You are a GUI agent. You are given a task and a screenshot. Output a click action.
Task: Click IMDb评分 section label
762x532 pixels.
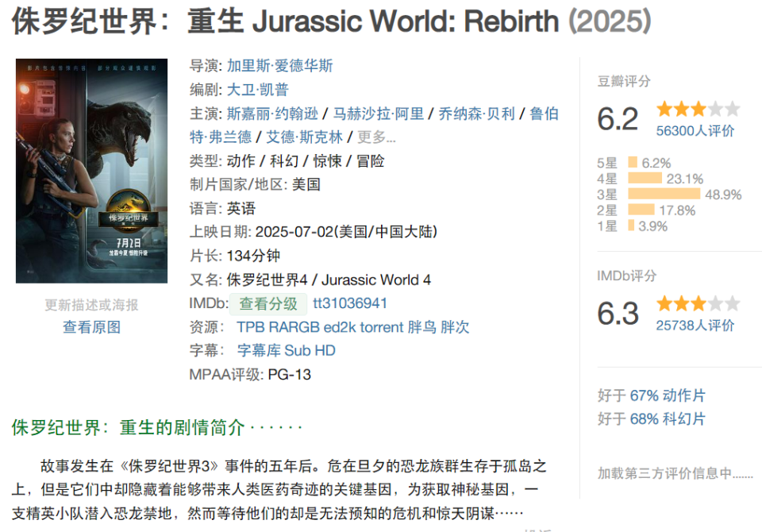pos(627,276)
